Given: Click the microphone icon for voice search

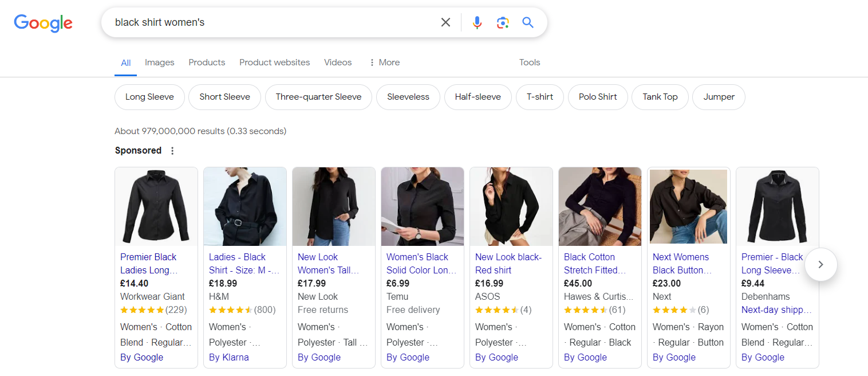Looking at the screenshot, I should [x=477, y=22].
